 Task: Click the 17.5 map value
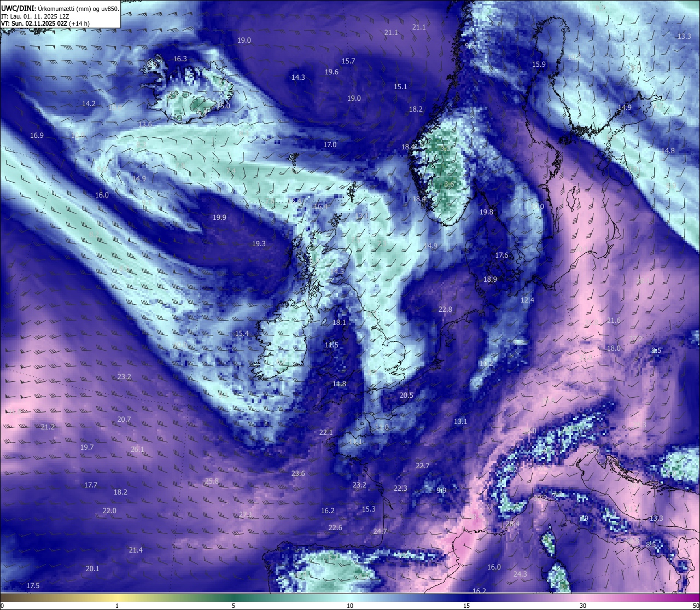33,586
